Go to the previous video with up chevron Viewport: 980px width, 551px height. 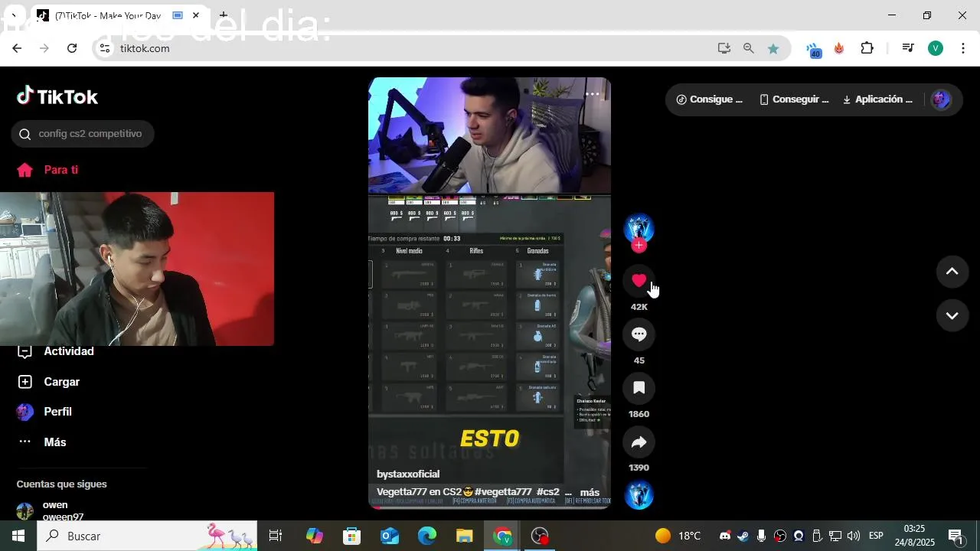point(952,272)
